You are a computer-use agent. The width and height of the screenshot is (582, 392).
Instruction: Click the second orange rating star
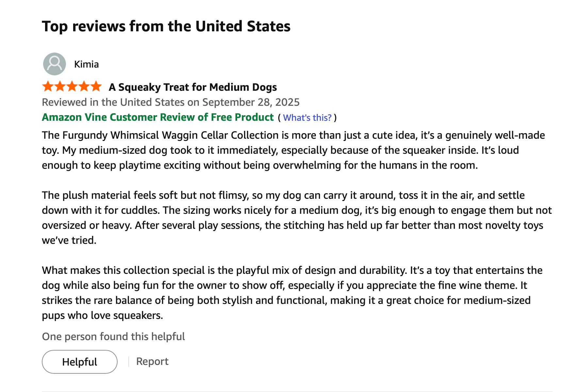point(60,86)
